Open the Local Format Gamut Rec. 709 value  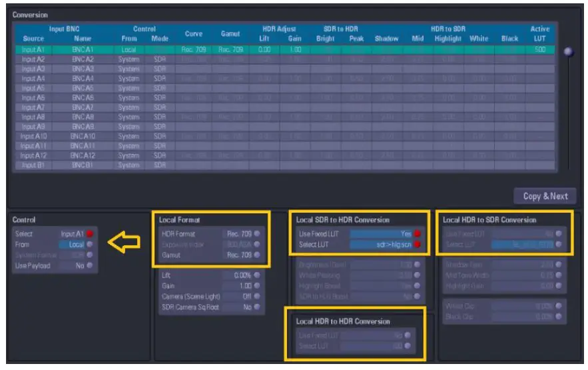[x=237, y=255]
